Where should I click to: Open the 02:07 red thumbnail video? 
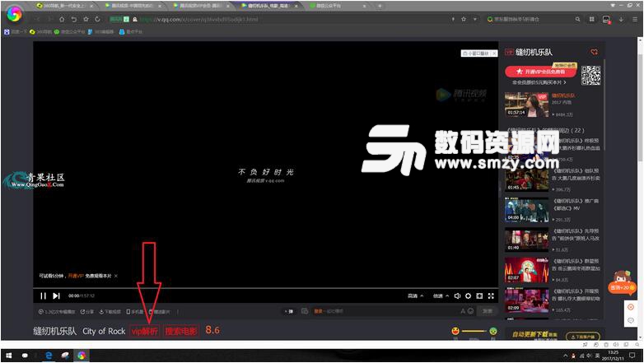pyautogui.click(x=526, y=270)
